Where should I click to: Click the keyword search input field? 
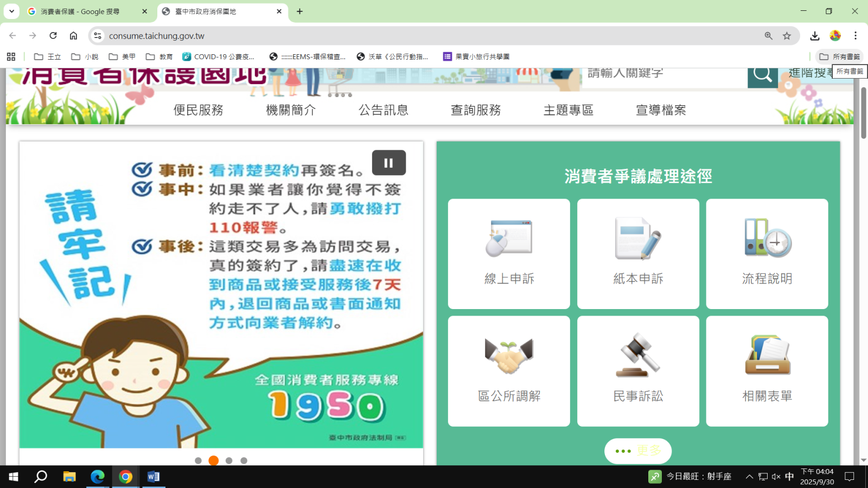click(x=665, y=75)
